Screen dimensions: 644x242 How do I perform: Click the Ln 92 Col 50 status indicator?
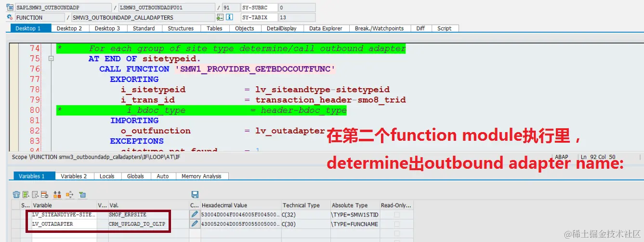[599, 157]
